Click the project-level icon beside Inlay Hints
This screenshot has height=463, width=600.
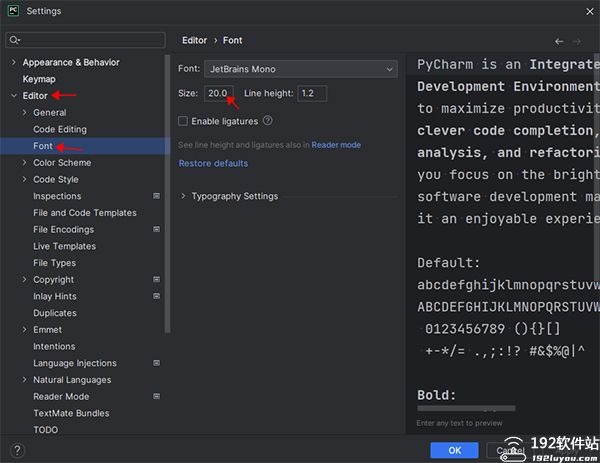[x=157, y=297]
